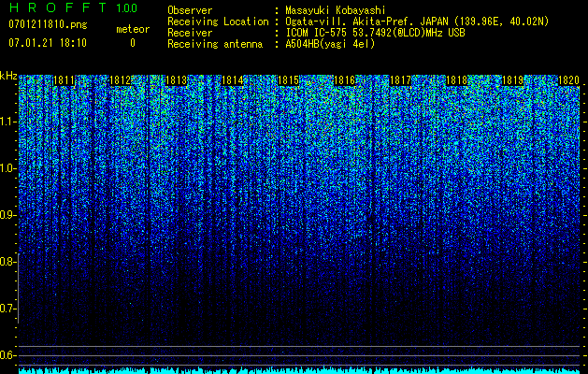The height and width of the screenshot is (374, 588).
Task: Click the 1812 time marker
Action: (x=121, y=80)
